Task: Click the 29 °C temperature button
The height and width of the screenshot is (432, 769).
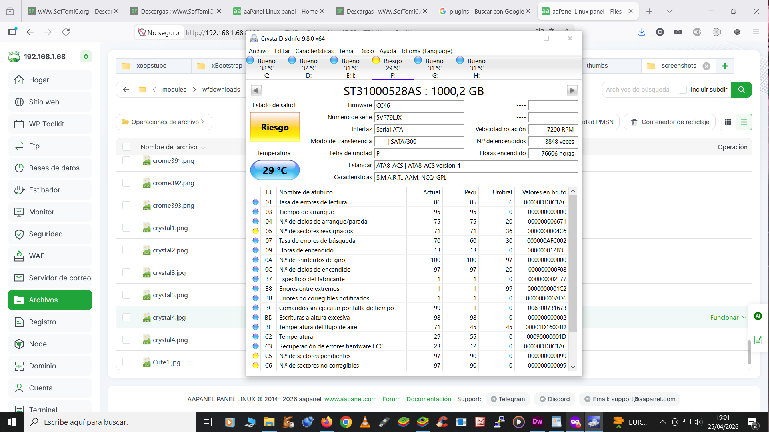Action: (x=275, y=171)
